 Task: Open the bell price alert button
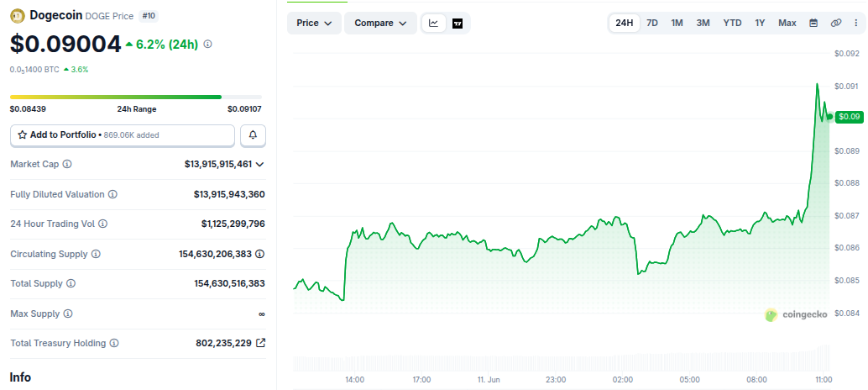[x=253, y=135]
